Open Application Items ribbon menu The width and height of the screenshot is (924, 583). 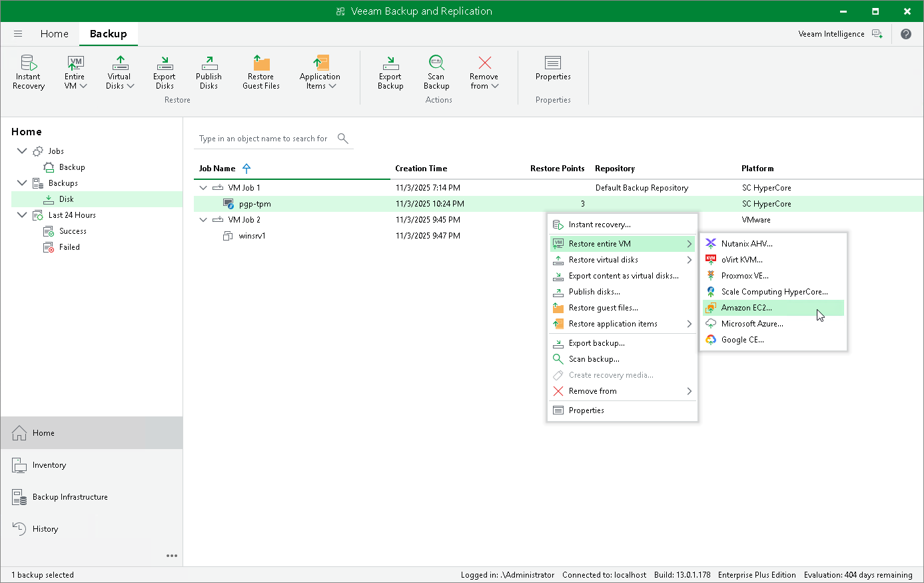[x=320, y=73]
